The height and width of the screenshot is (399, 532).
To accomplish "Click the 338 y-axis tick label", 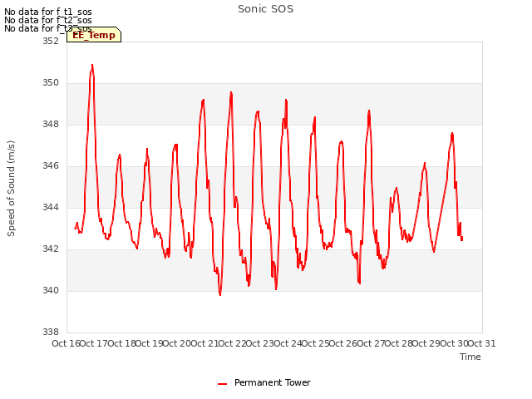I will [50, 332].
